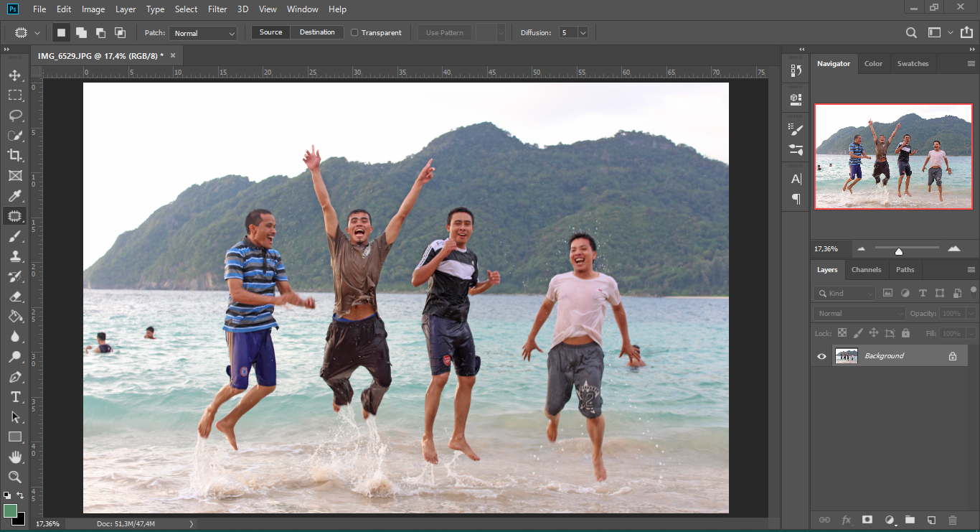
Task: Select the Move tool
Action: point(14,75)
